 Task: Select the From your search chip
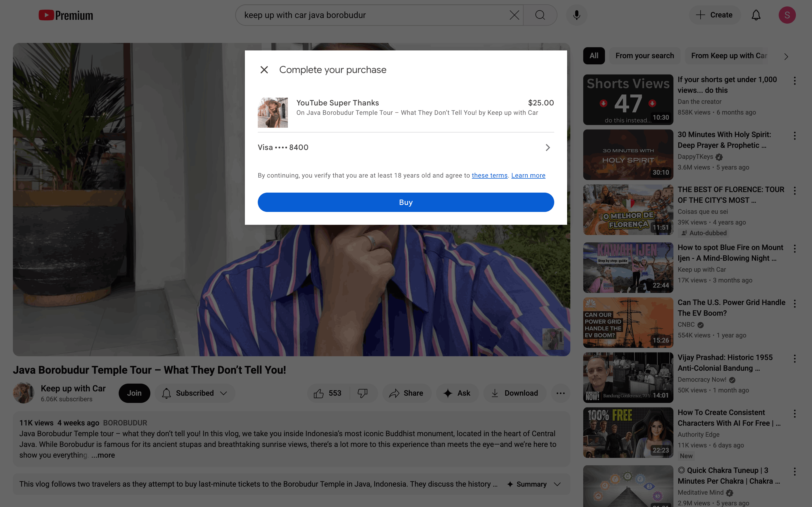(x=644, y=56)
